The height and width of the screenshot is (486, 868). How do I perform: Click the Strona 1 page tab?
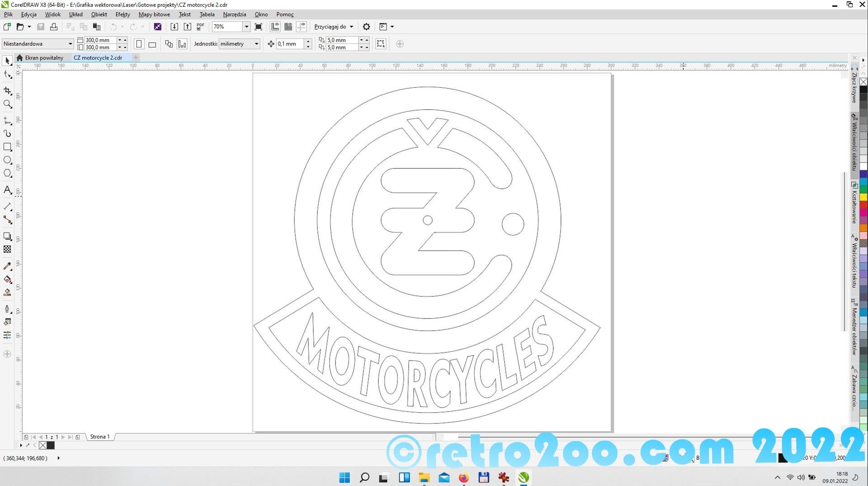tap(99, 437)
